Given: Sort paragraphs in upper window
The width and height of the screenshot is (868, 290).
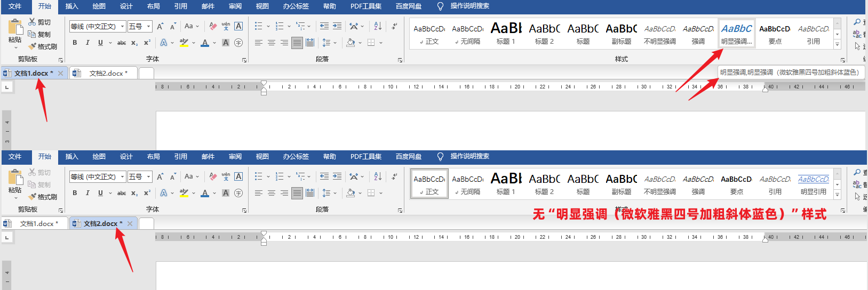Looking at the screenshot, I should click(x=378, y=26).
